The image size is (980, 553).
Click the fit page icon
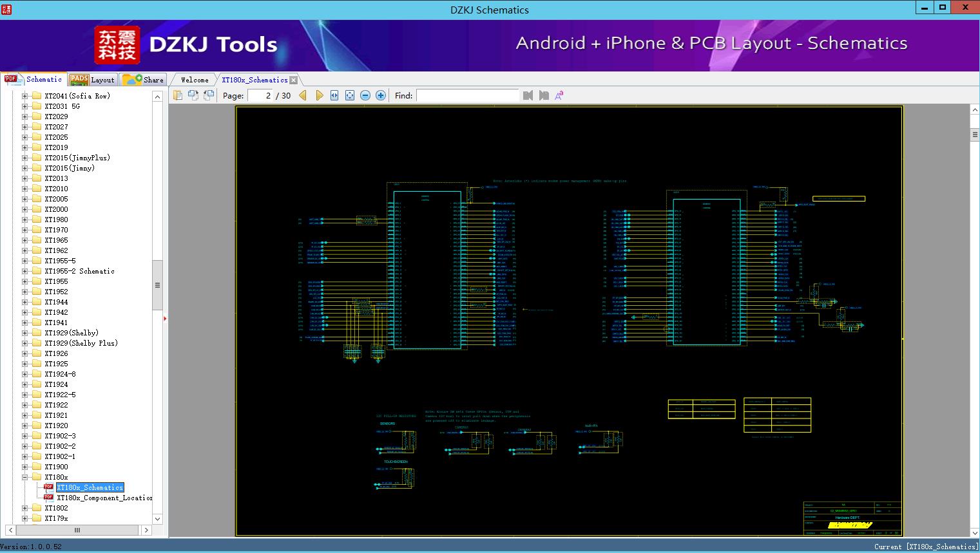point(350,95)
